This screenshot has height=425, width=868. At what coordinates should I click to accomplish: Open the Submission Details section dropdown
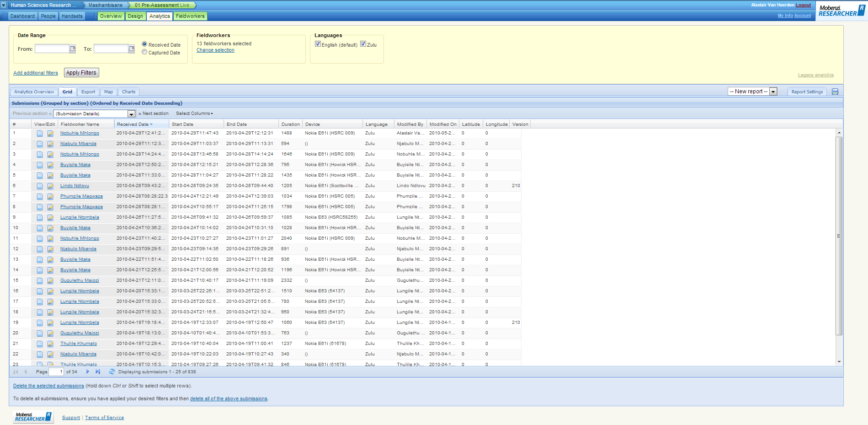(131, 114)
